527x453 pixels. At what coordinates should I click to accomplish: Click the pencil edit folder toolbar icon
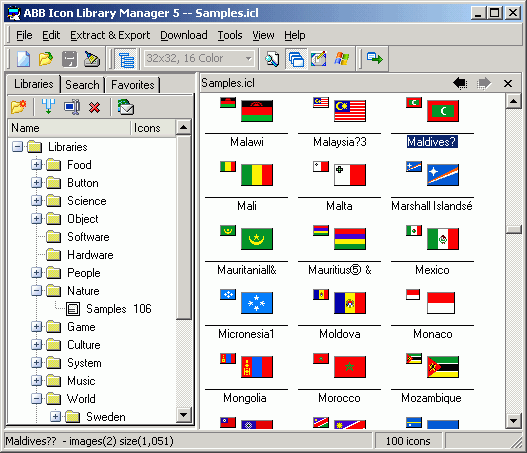click(x=92, y=59)
